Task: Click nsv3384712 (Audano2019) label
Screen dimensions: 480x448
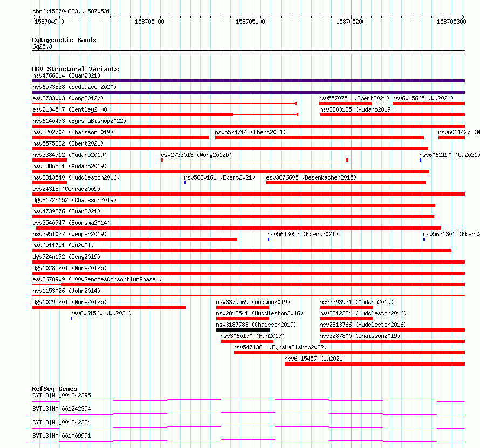Action: [70, 155]
